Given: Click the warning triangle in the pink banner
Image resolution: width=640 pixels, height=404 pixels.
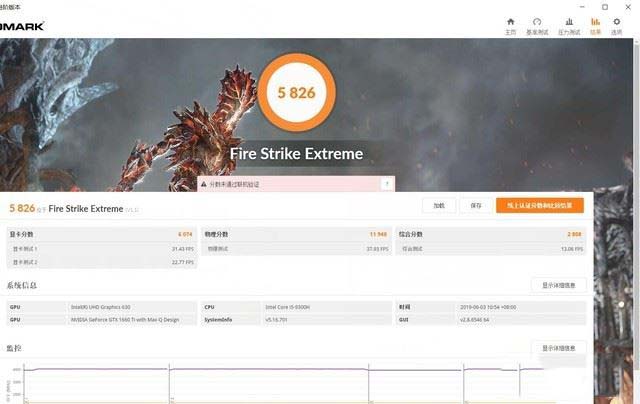Looking at the screenshot, I should tap(204, 184).
